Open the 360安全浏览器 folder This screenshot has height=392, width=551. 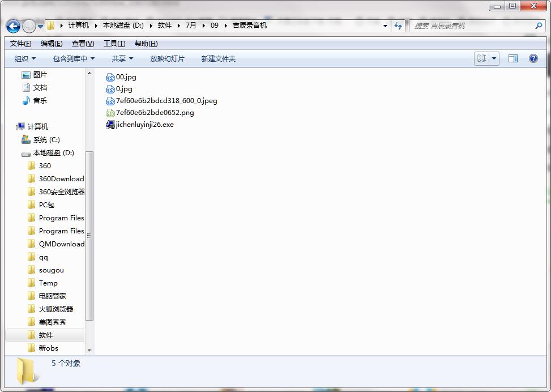[x=55, y=192]
